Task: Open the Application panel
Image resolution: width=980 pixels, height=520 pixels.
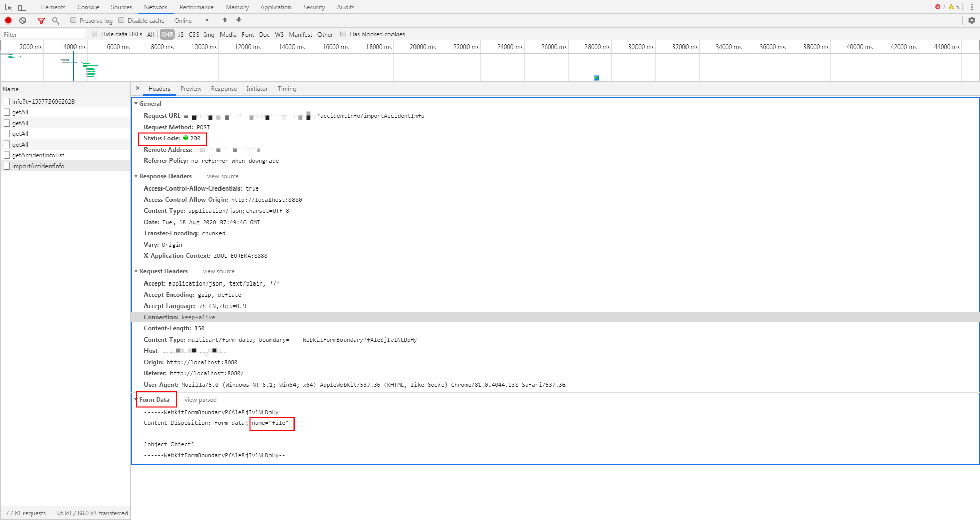Action: tap(276, 7)
